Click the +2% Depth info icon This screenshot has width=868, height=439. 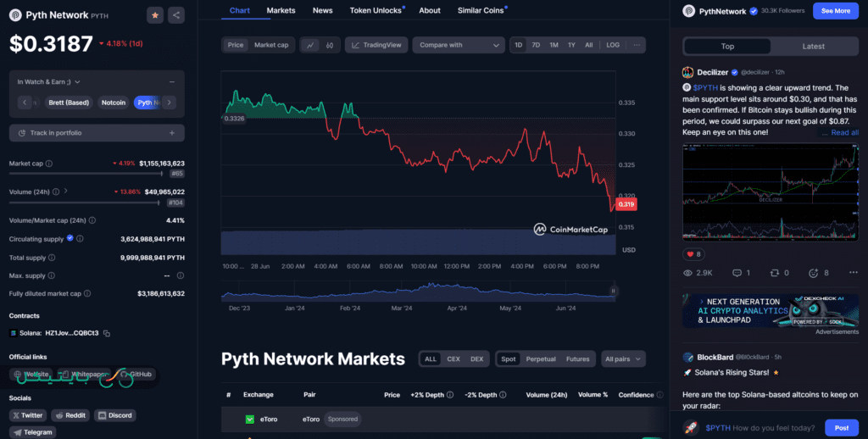point(450,395)
